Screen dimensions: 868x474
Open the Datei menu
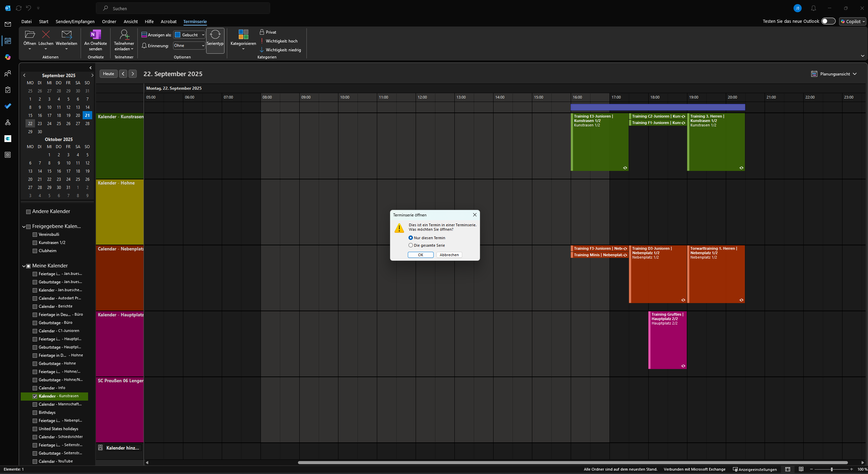pyautogui.click(x=26, y=21)
